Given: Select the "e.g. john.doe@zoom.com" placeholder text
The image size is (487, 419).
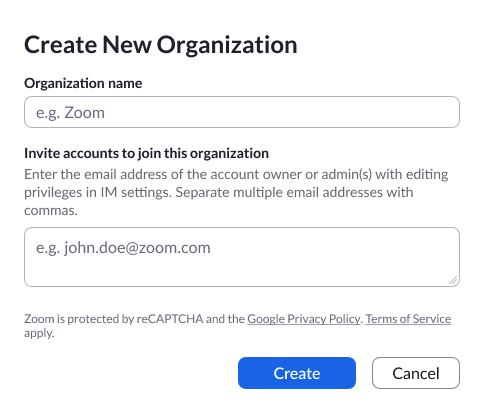Looking at the screenshot, I should (123, 248).
